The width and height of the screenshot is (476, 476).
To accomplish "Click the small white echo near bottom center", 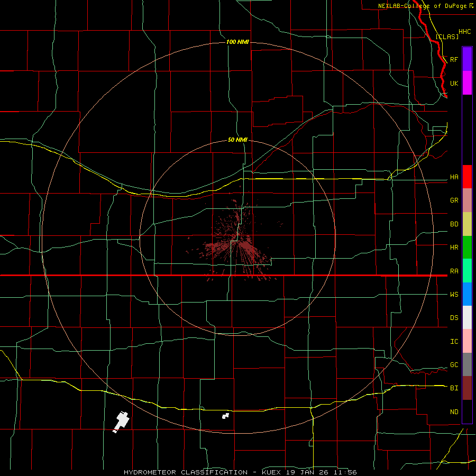I will [x=225, y=416].
